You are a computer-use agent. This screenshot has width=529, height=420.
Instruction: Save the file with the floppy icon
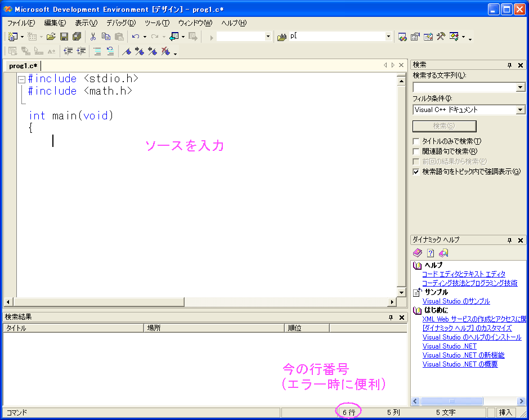pos(64,37)
